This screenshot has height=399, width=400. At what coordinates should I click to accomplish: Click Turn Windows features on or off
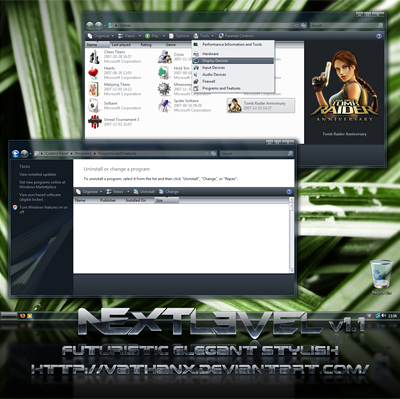tap(43, 209)
